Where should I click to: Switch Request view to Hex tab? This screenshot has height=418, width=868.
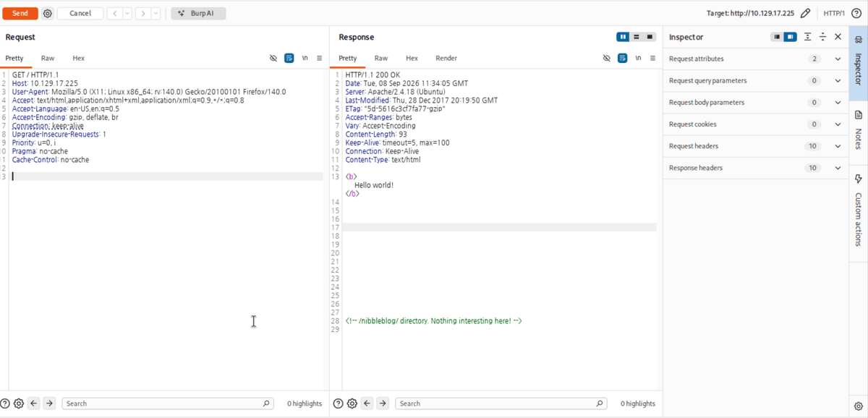(78, 58)
